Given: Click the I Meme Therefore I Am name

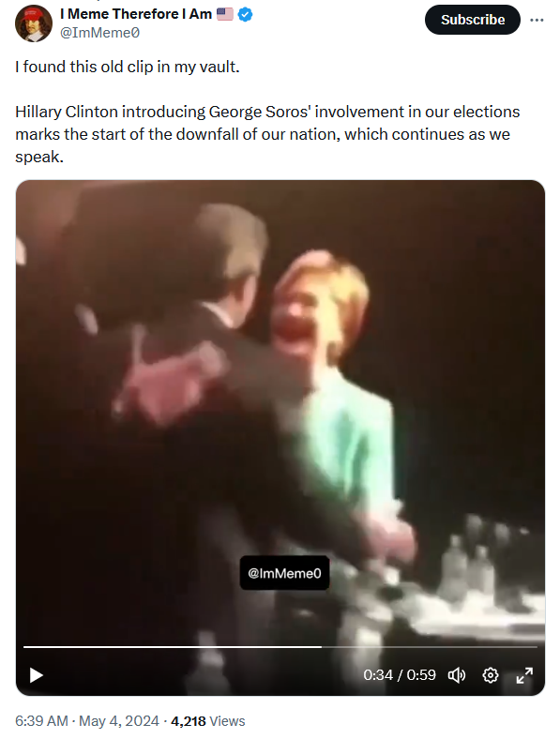Looking at the screenshot, I should [136, 14].
